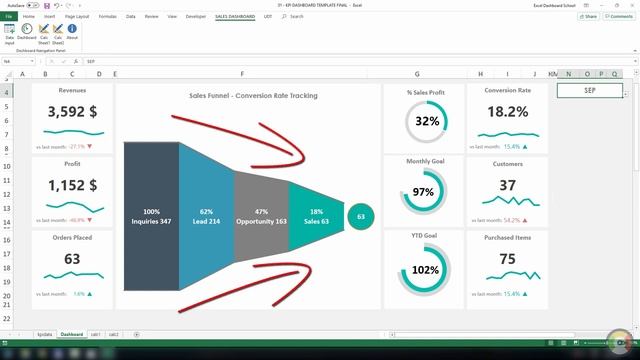Click the Share button

click(589, 16)
